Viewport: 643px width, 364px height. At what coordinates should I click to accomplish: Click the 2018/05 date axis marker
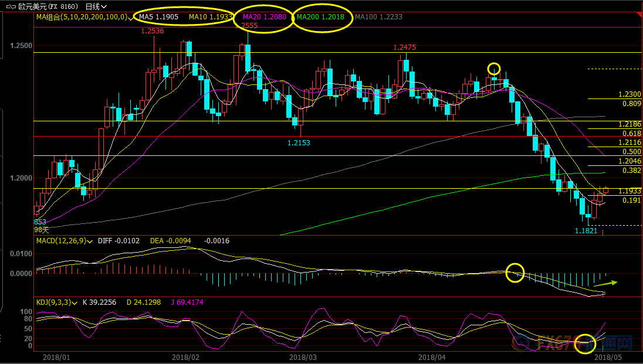(x=608, y=356)
